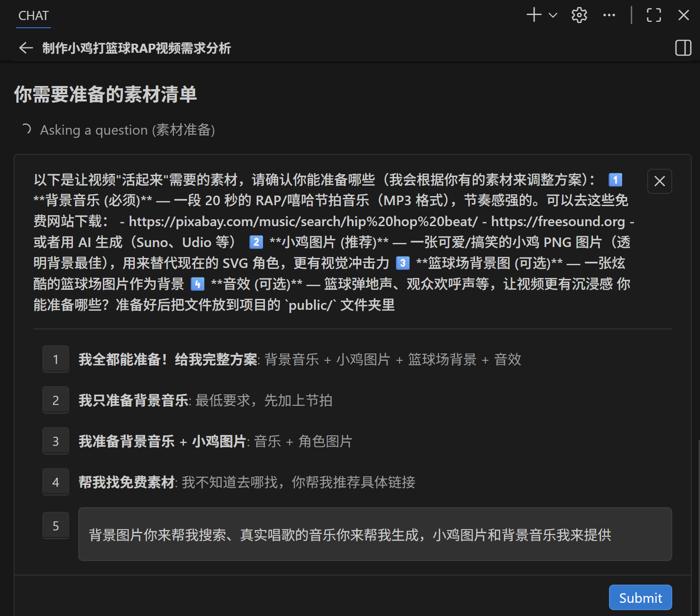Image resolution: width=700 pixels, height=616 pixels.
Task: Open the more actions ellipsis menu
Action: [x=609, y=15]
